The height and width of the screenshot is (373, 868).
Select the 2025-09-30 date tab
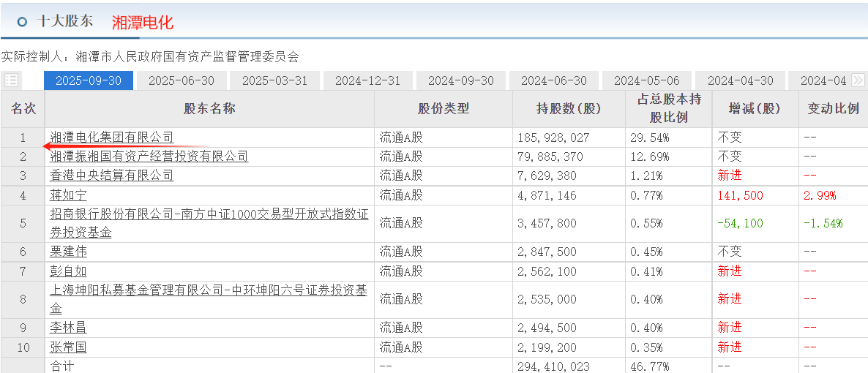pyautogui.click(x=89, y=80)
